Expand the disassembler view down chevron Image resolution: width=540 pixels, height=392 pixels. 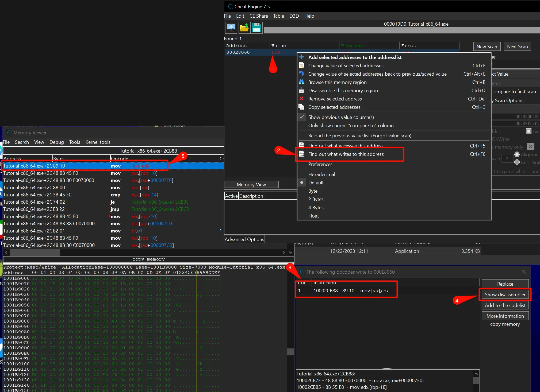pyautogui.click(x=291, y=252)
